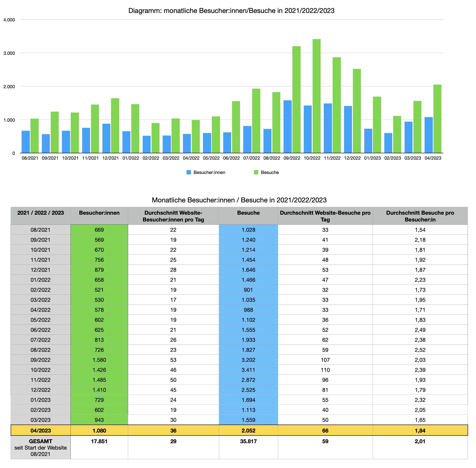
Task: Click visitors cell 1.580
Action: click(99, 360)
